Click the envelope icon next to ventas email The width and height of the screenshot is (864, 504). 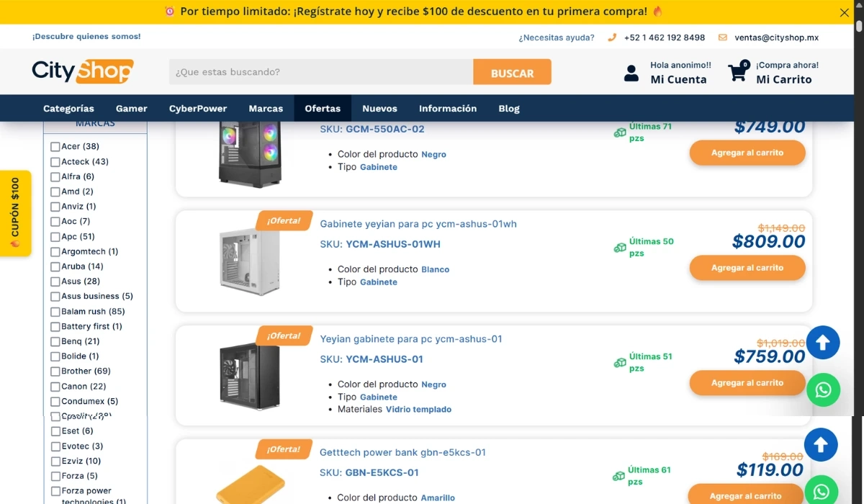pos(722,37)
